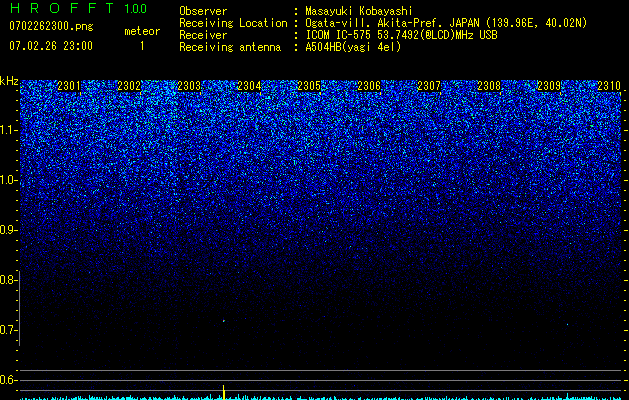This screenshot has width=629, height=400.
Task: Click the Observer name Masayuki Kobayashi
Action: tap(359, 11)
